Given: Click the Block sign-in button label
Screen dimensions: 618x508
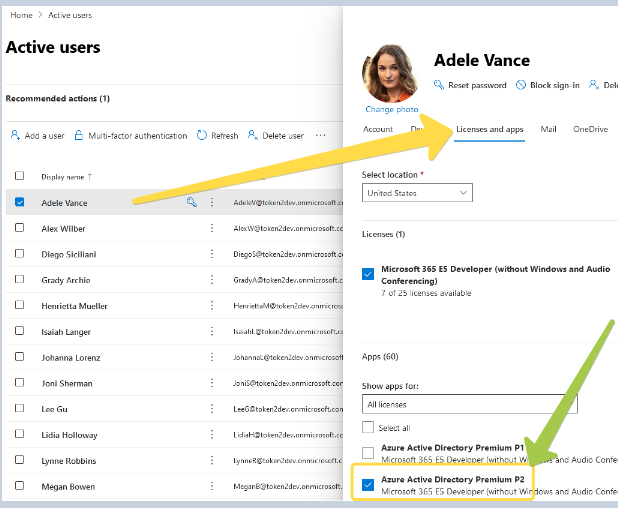Looking at the screenshot, I should tap(555, 85).
